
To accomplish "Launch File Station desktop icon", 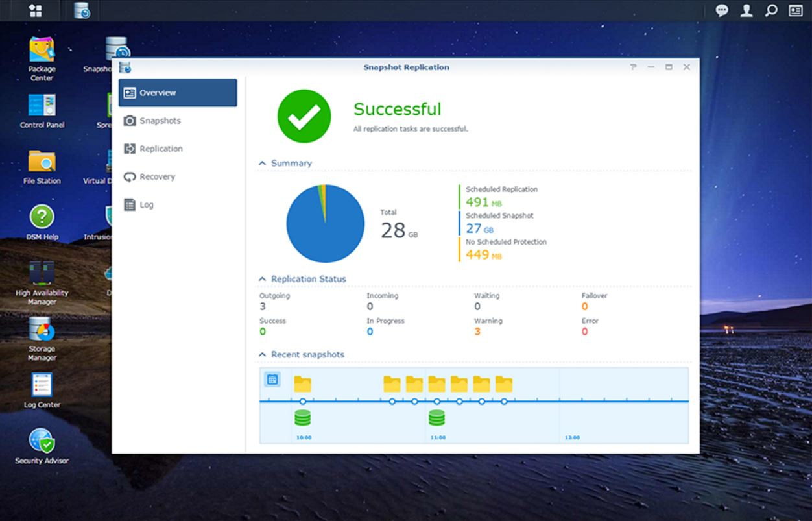I will pyautogui.click(x=42, y=162).
